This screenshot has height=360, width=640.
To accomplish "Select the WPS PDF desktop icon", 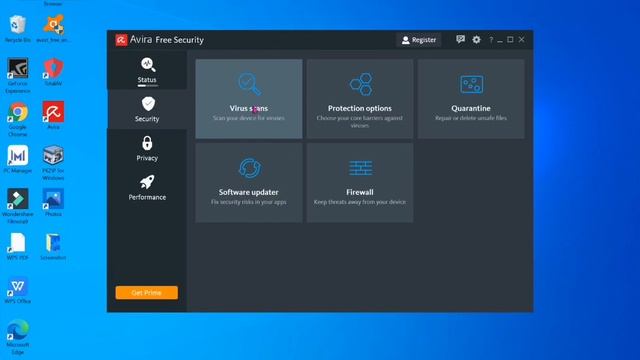I will pos(18,247).
